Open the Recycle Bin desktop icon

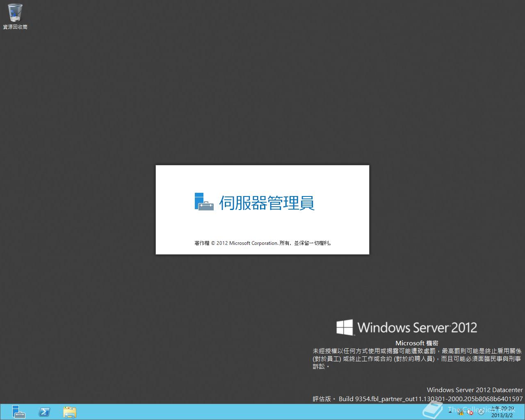pyautogui.click(x=15, y=16)
